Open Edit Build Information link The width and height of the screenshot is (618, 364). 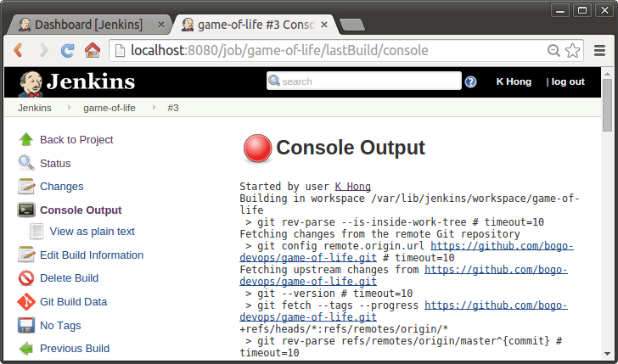92,255
